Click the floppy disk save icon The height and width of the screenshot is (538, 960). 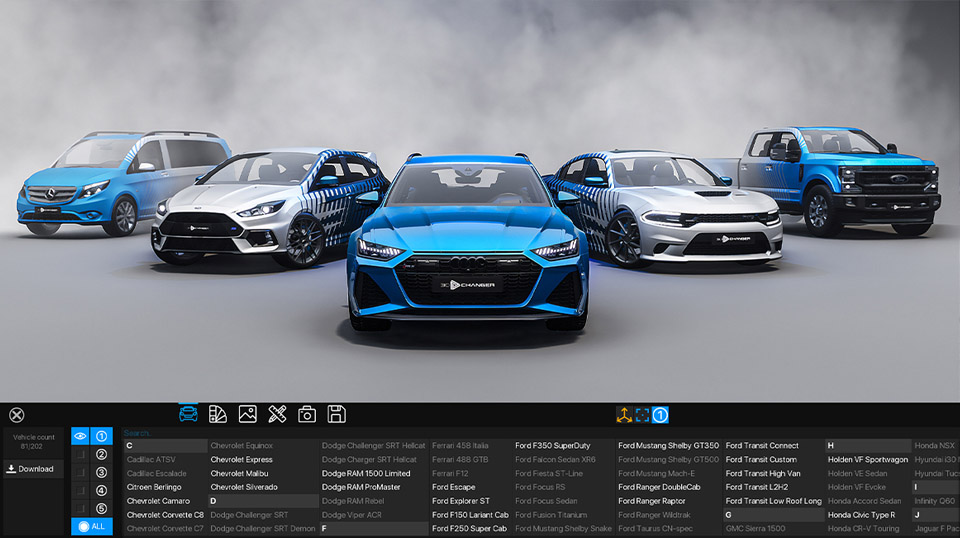pos(337,414)
